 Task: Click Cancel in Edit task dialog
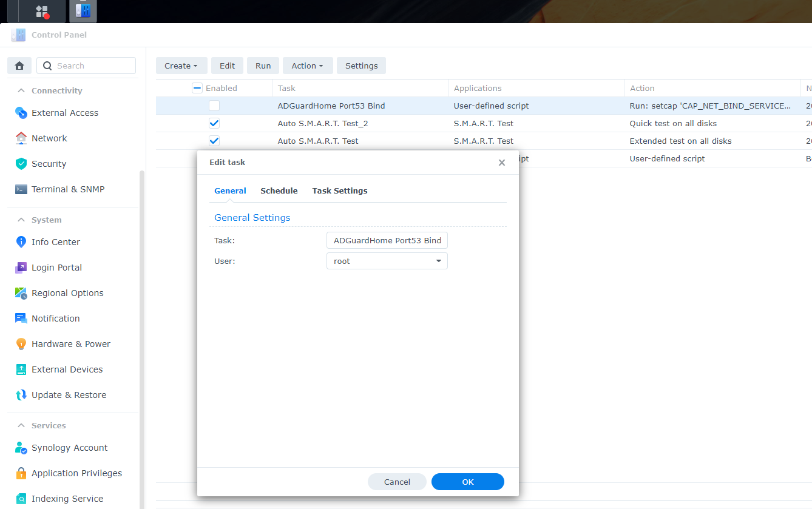tap(398, 482)
